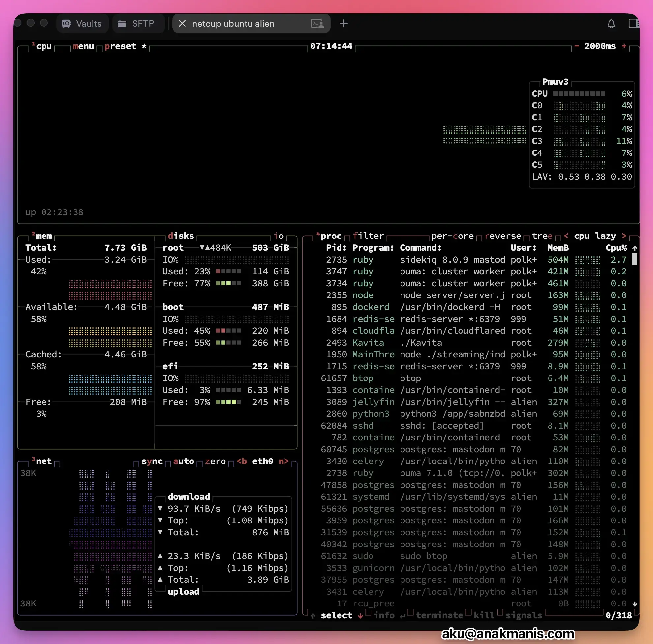The width and height of the screenshot is (653, 644).
Task: Open the btop menu
Action: click(83, 46)
